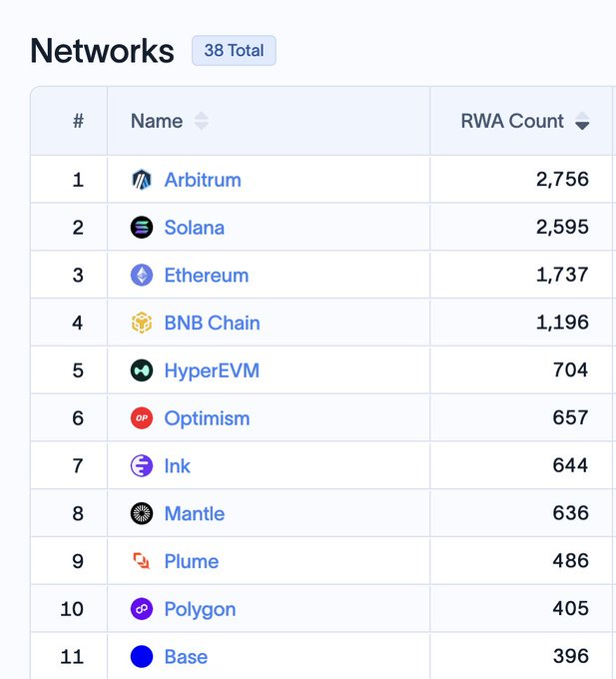Image resolution: width=616 pixels, height=679 pixels.
Task: Click the Ethereum diamond logo icon
Action: click(142, 275)
